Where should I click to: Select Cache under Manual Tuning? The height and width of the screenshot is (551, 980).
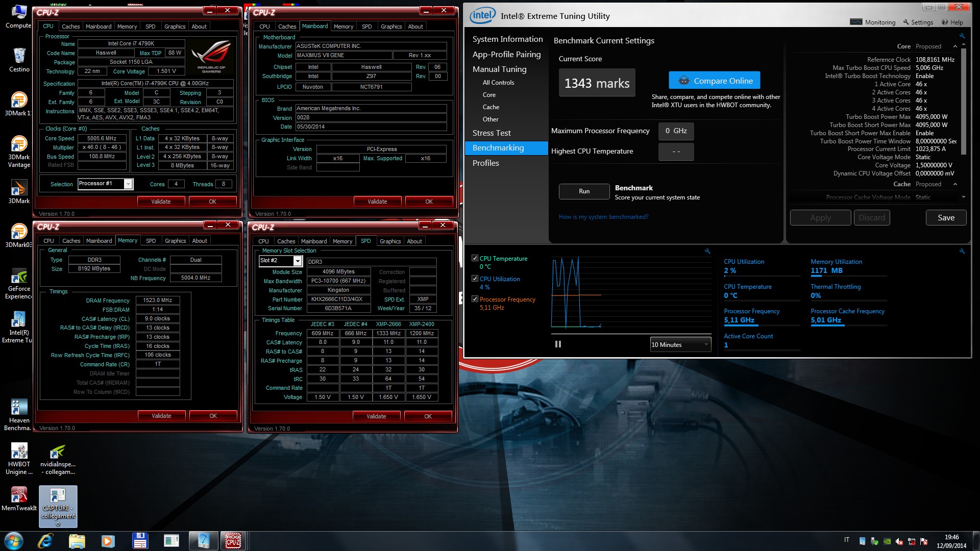[x=491, y=107]
